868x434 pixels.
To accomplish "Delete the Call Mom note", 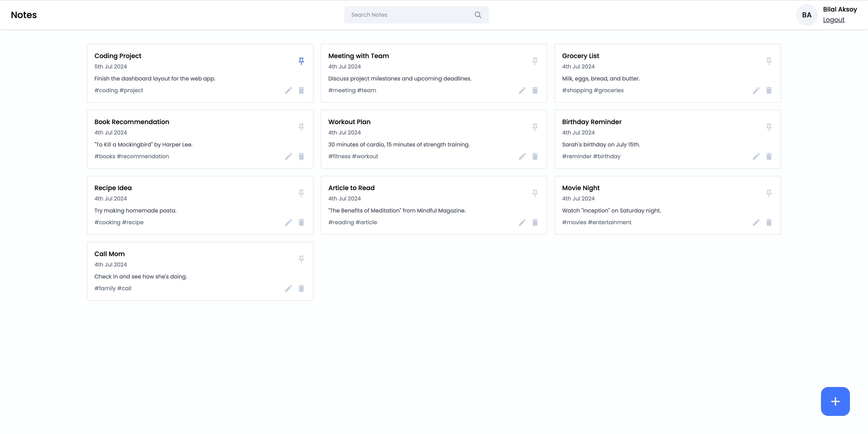I will coord(301,288).
